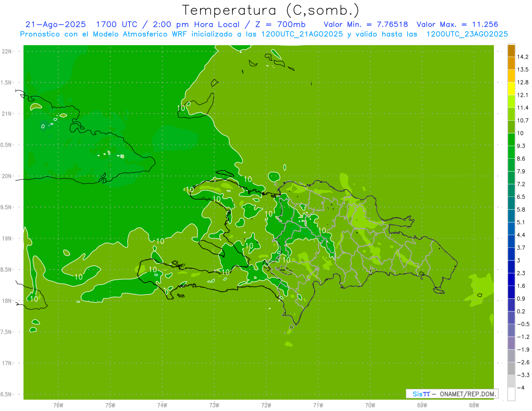
Task: Click the "72W" longitude axis label
Action: 266,405
